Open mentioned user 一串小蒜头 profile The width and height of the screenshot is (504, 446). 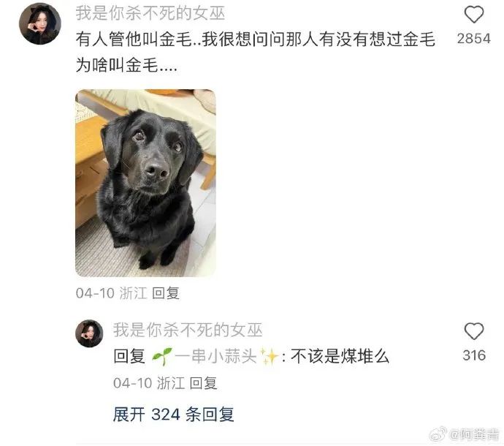point(215,357)
